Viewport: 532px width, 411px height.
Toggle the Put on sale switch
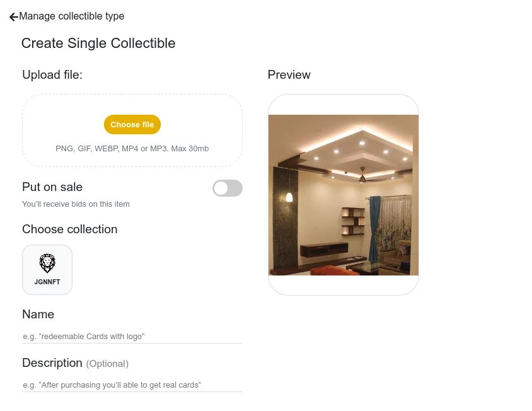point(228,188)
